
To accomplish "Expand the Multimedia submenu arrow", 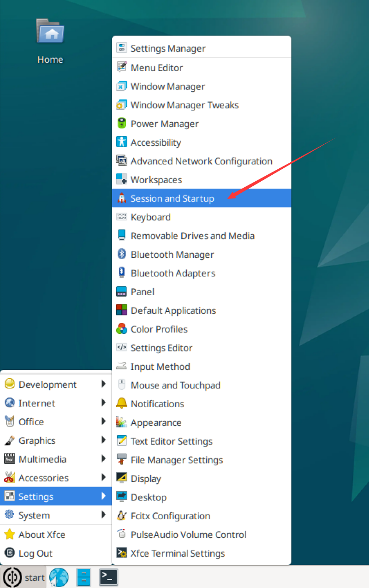I will pyautogui.click(x=104, y=459).
